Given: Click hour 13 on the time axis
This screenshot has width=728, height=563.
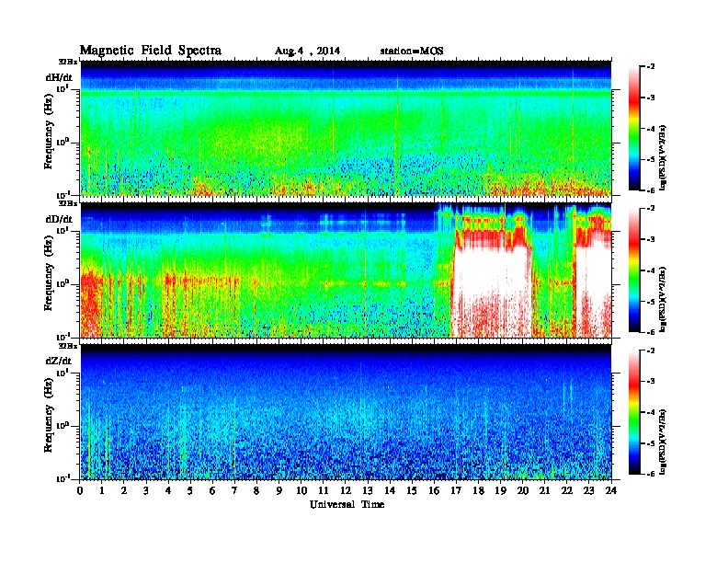Looking at the screenshot, I should [368, 491].
